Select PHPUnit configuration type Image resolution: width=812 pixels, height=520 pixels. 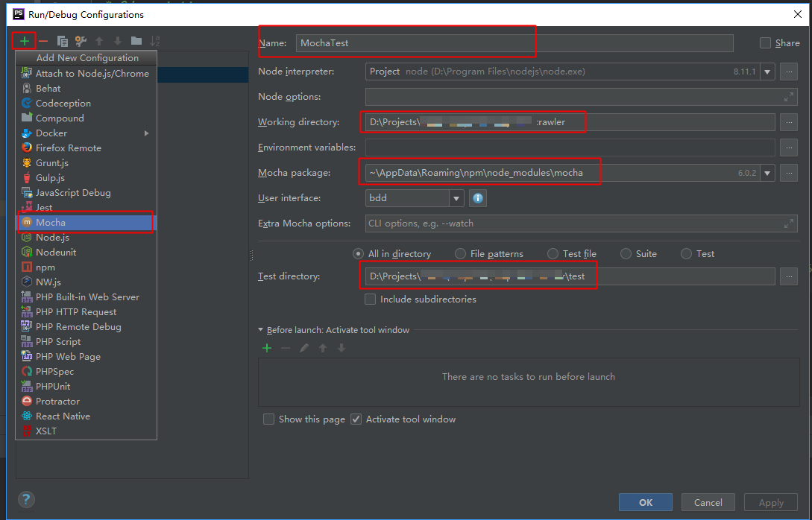86,387
